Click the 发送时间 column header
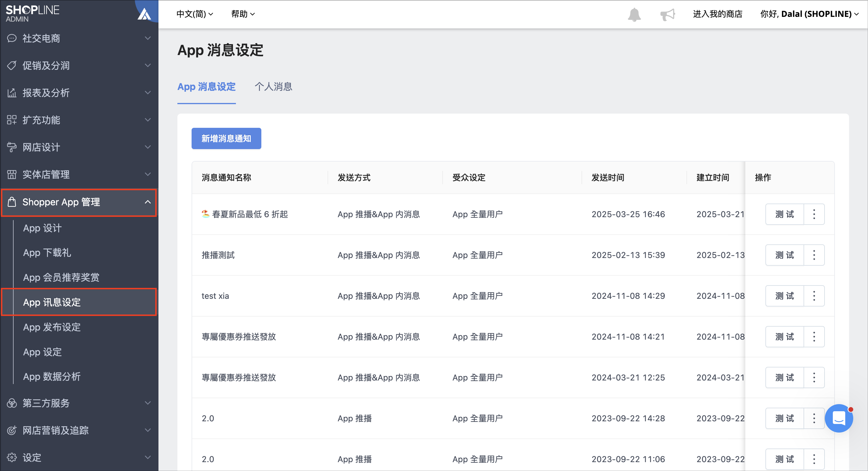This screenshot has height=471, width=868. [608, 177]
